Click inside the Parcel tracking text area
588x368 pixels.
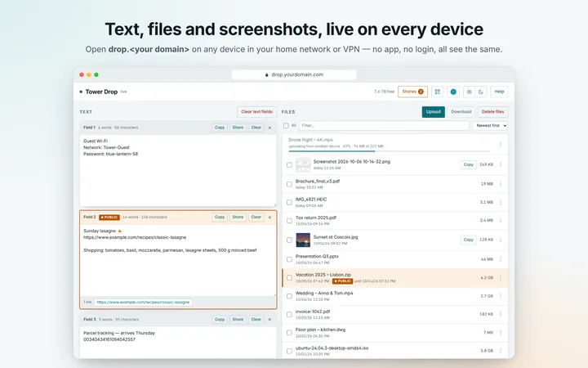tap(178, 343)
